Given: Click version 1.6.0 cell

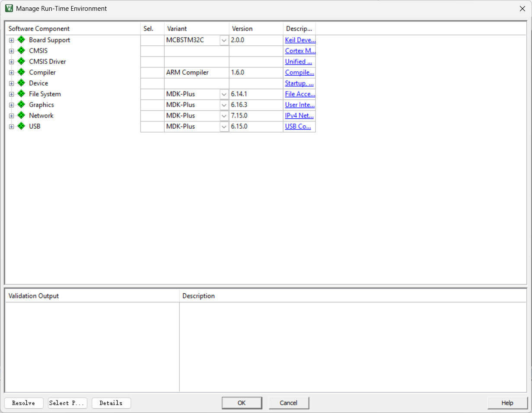Looking at the screenshot, I should coord(256,72).
